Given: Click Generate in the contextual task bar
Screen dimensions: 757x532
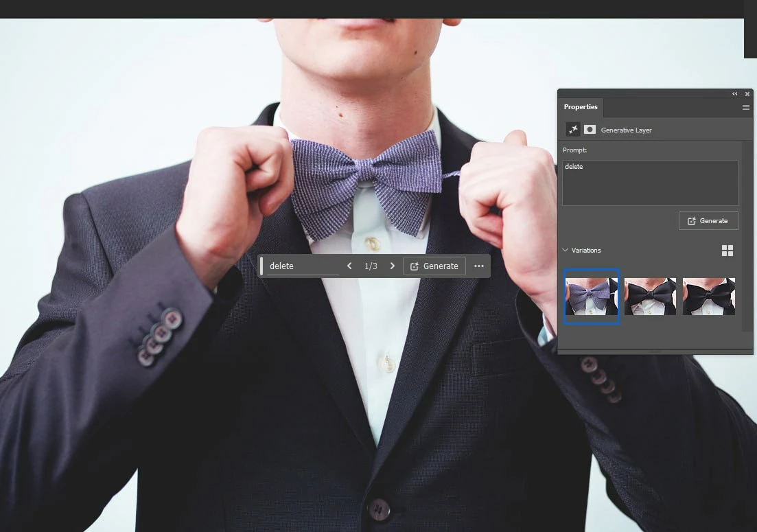Looking at the screenshot, I should [x=434, y=266].
